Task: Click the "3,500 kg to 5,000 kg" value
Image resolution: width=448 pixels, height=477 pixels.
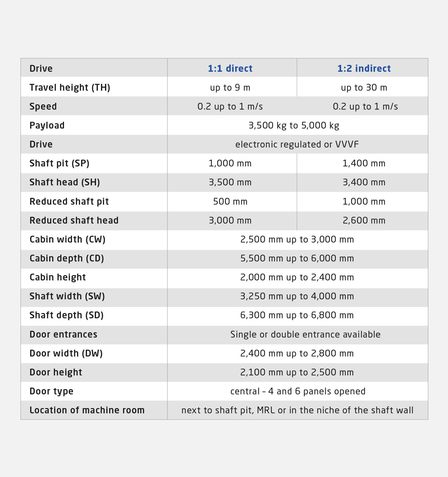Action: (x=294, y=125)
